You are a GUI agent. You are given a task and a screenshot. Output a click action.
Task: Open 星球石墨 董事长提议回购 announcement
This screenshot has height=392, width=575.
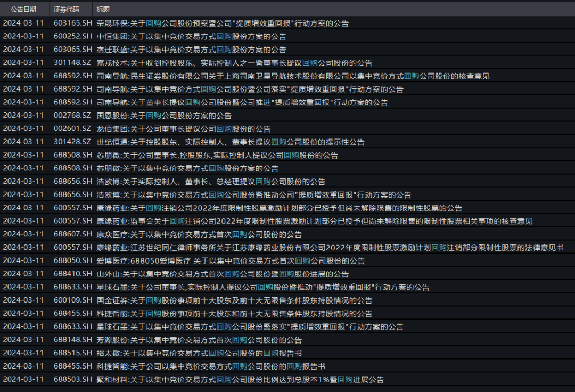tap(263, 287)
